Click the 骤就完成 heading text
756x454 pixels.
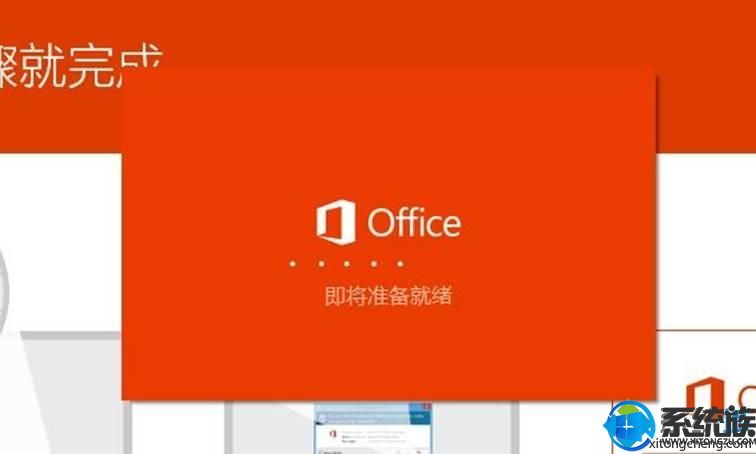pyautogui.click(x=80, y=67)
